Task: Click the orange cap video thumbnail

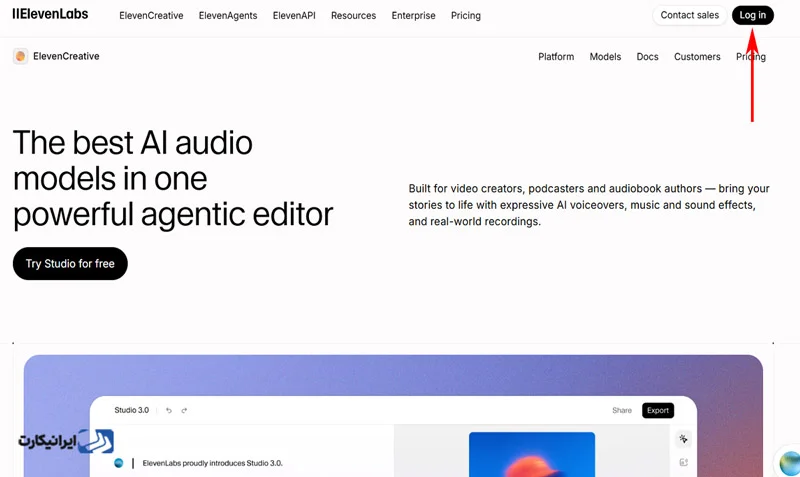Action: 532,455
